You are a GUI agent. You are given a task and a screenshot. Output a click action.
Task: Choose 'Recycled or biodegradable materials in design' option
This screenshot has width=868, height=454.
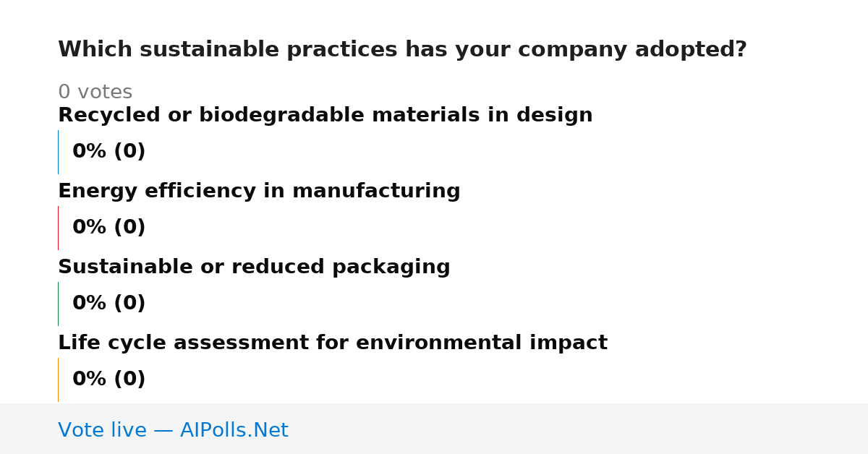(325, 116)
